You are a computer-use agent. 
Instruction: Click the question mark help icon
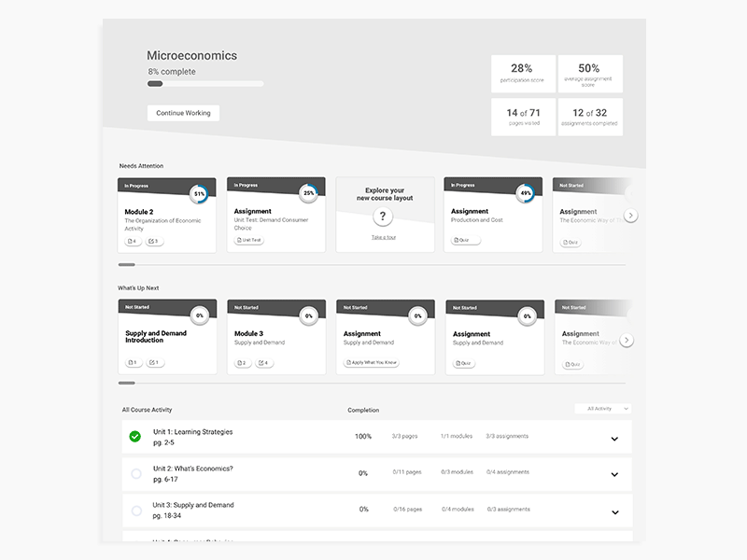(383, 217)
